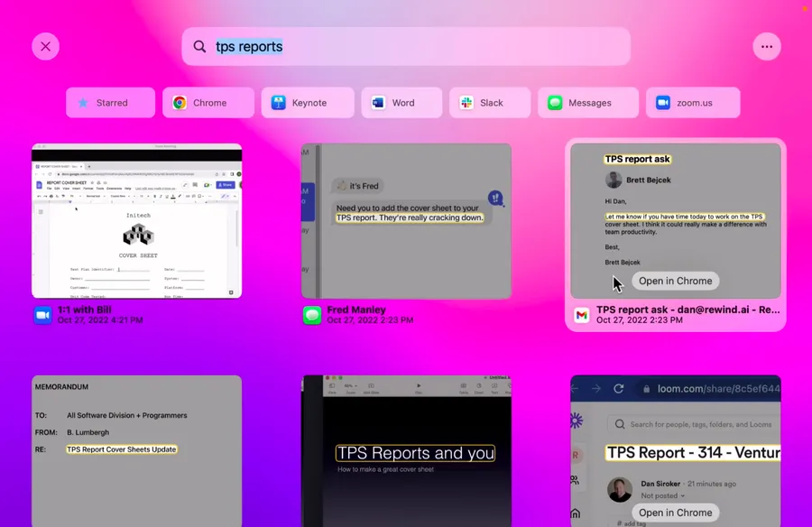Click 'Oct 27, 2022 4:21 PM' timestamp
Viewport: 812px width, 527px height.
[x=100, y=320]
